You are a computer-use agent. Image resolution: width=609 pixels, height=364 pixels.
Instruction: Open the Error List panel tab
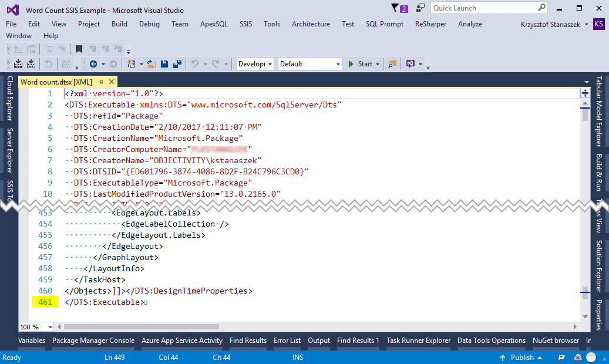tap(287, 341)
